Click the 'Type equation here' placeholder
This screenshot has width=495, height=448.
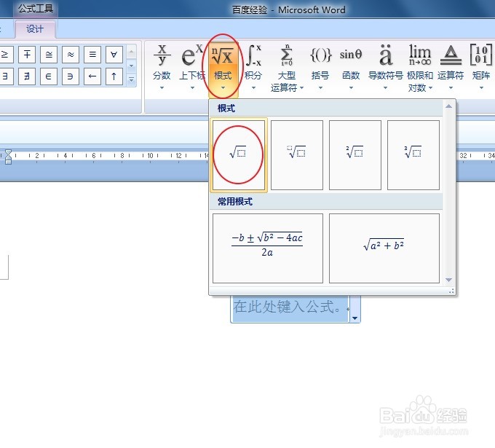[x=288, y=307]
